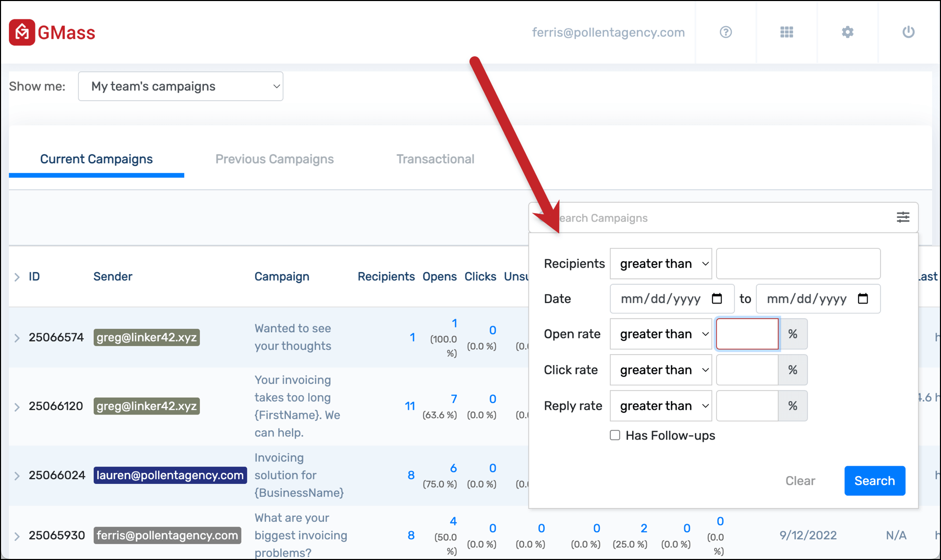
Task: Click the Recipients value input field
Action: tap(798, 264)
